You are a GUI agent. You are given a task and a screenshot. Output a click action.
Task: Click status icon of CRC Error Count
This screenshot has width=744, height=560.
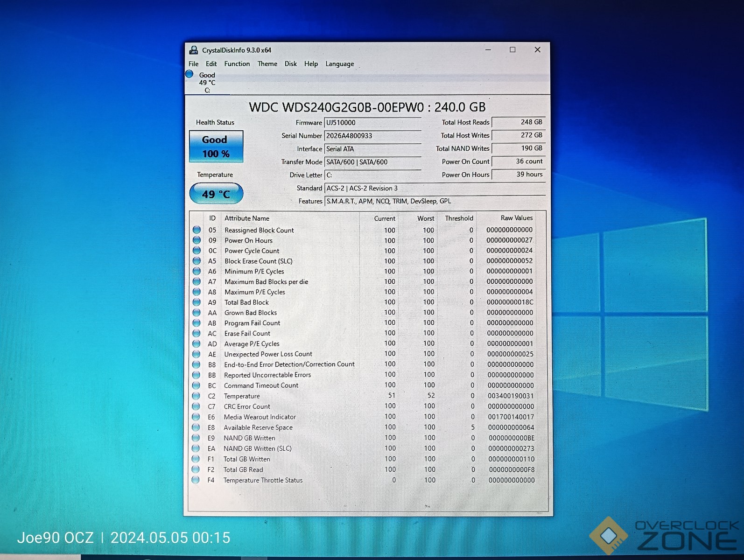[x=197, y=406]
